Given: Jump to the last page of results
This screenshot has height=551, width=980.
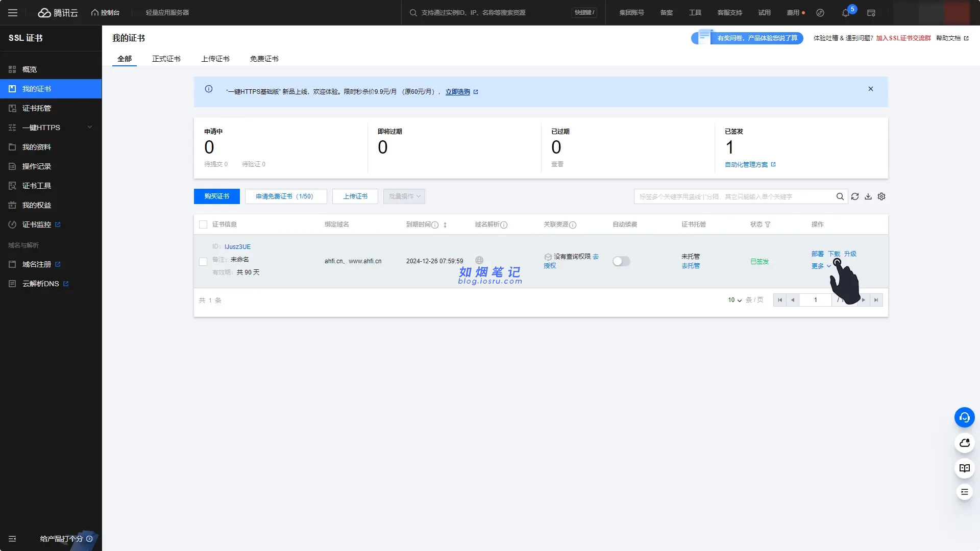Looking at the screenshot, I should [x=876, y=300].
